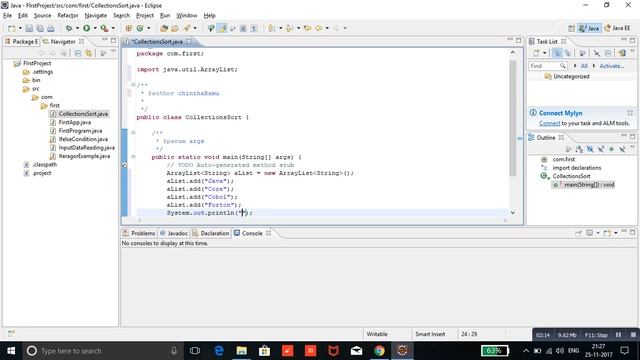The height and width of the screenshot is (360, 640).
Task: Click the New file wizard toolbar icon
Action: click(11, 28)
